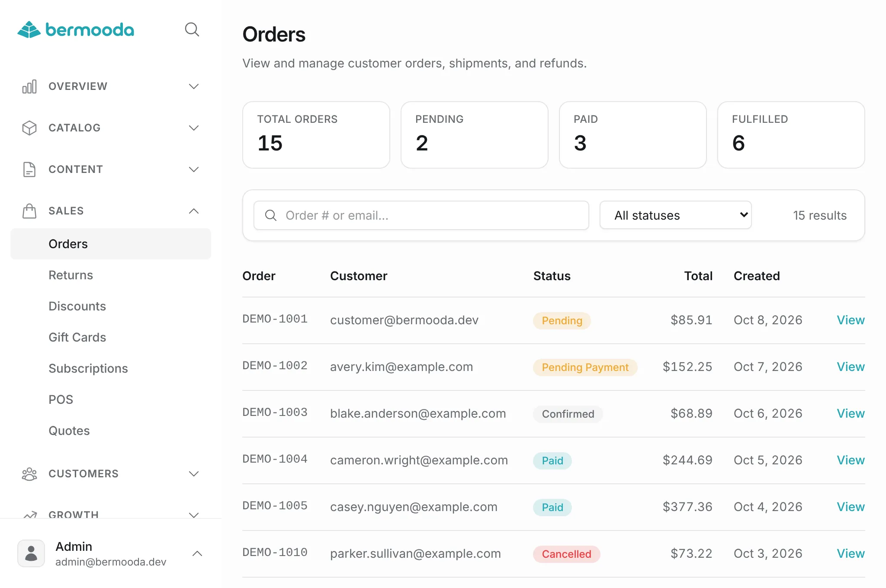Collapse the Sales section chevron
The image size is (886, 588).
194,211
